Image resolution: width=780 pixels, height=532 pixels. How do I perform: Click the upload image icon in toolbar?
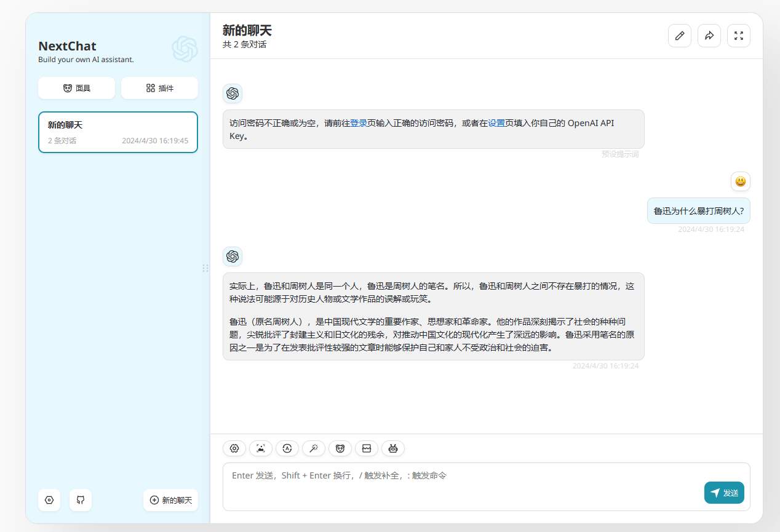[261, 448]
